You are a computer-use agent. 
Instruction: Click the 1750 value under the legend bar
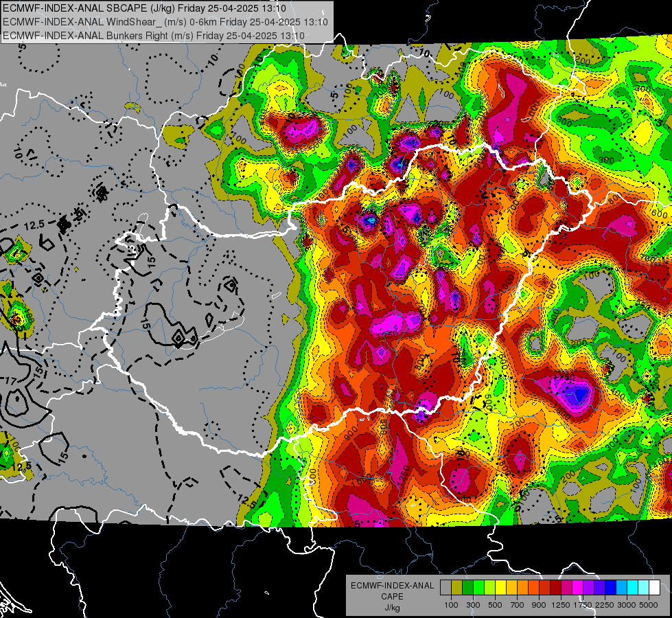click(x=583, y=605)
